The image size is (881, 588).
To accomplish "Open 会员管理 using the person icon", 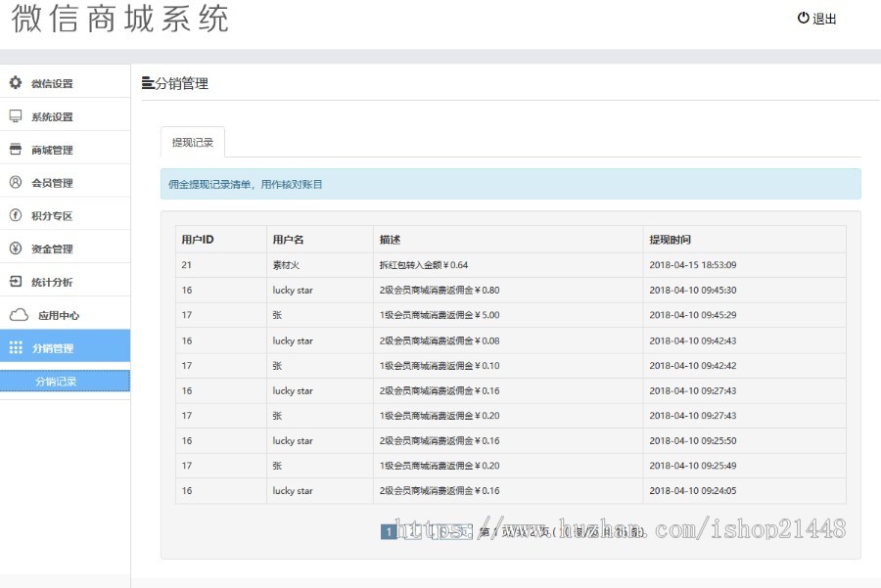I will pyautogui.click(x=14, y=182).
